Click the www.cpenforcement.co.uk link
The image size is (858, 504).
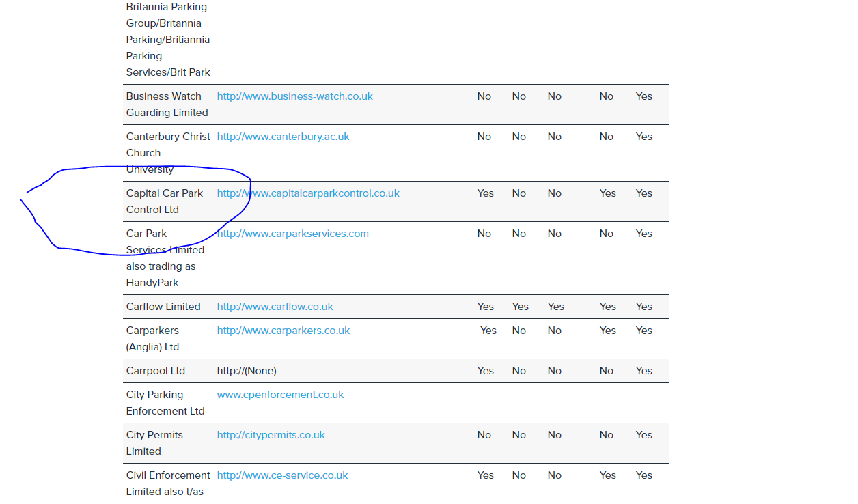281,395
